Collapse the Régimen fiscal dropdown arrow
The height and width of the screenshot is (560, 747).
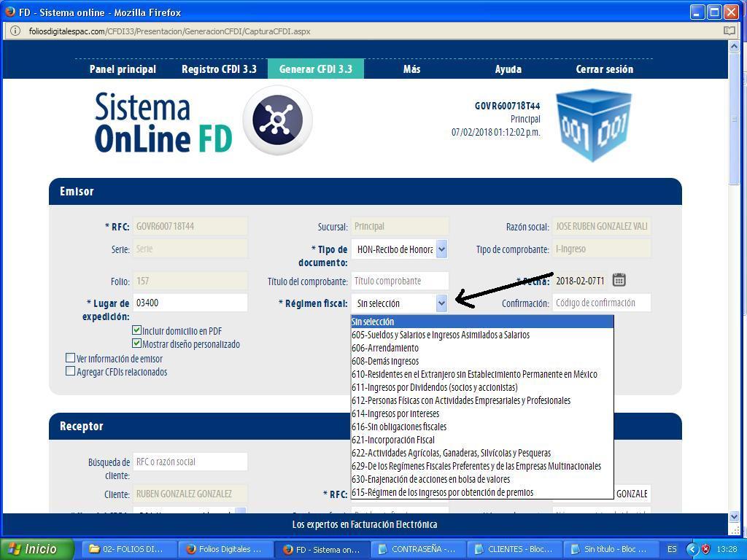tap(441, 303)
